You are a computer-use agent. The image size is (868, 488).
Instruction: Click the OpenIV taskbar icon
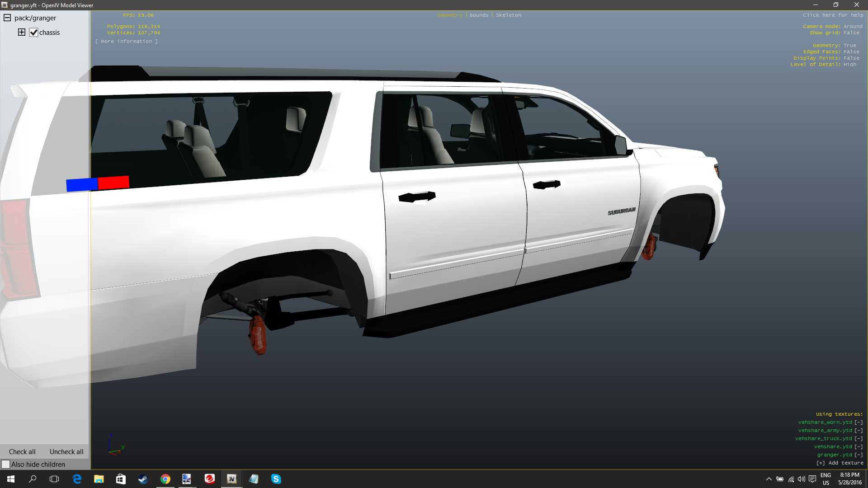(x=231, y=479)
